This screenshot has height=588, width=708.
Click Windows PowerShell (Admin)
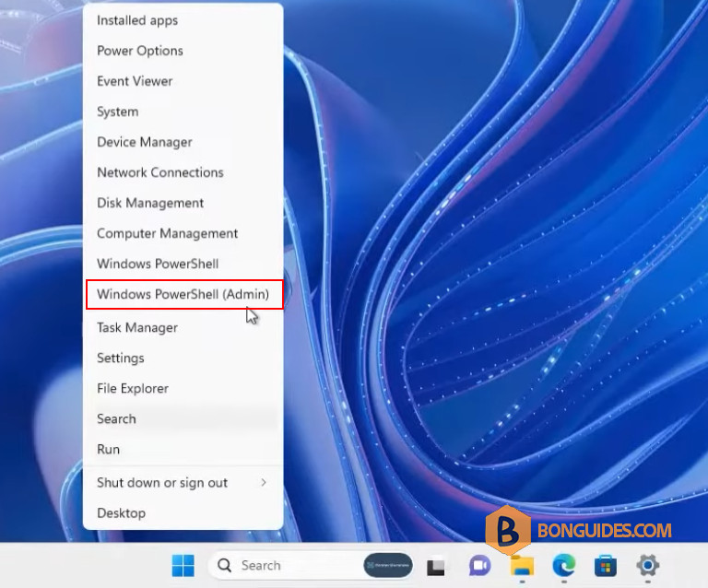184,294
